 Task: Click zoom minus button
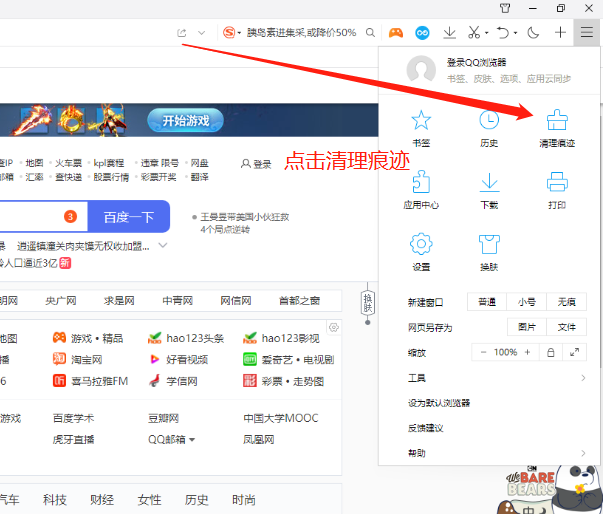[x=483, y=352]
